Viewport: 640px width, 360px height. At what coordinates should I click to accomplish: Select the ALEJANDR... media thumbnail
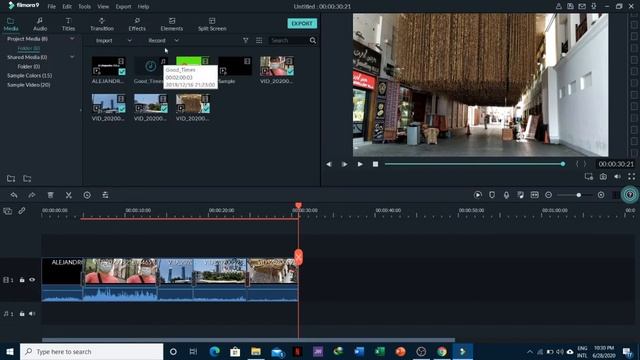pos(109,66)
